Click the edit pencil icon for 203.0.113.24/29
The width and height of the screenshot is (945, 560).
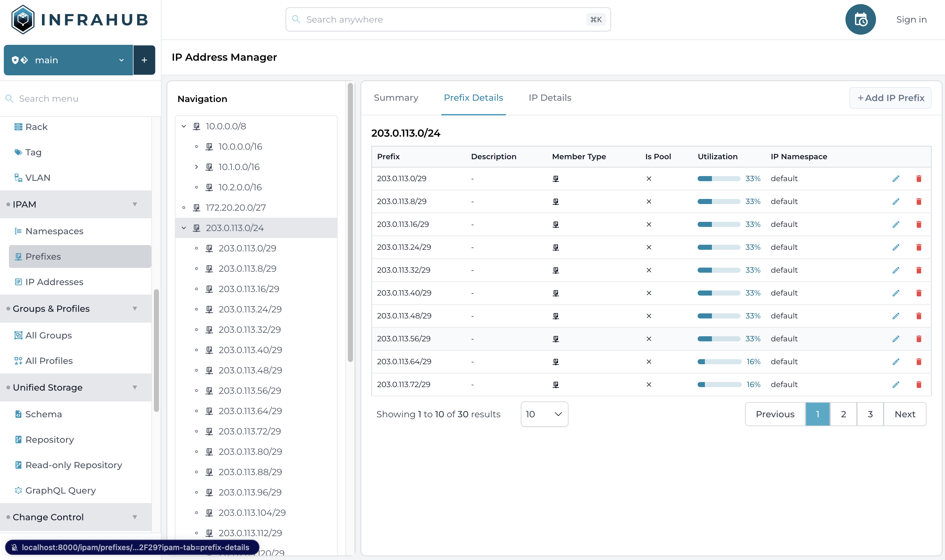click(896, 247)
